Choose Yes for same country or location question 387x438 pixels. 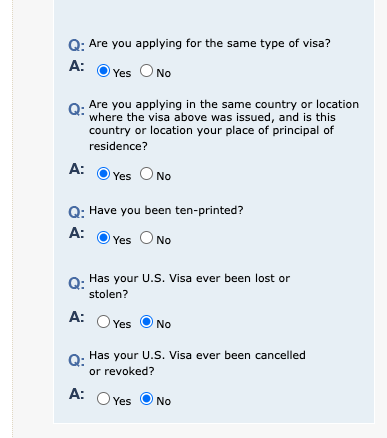pos(103,174)
